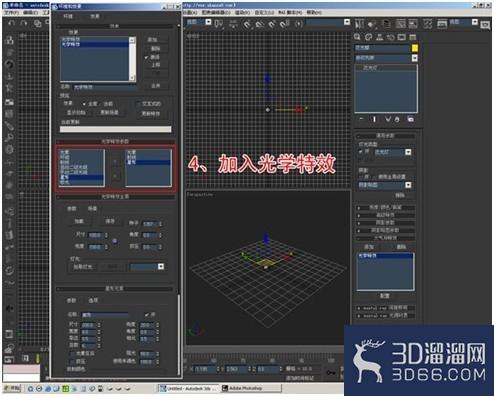Open the Curve Editor icon
Image resolution: width=494 pixels, height=396 pixels.
[x=401, y=24]
